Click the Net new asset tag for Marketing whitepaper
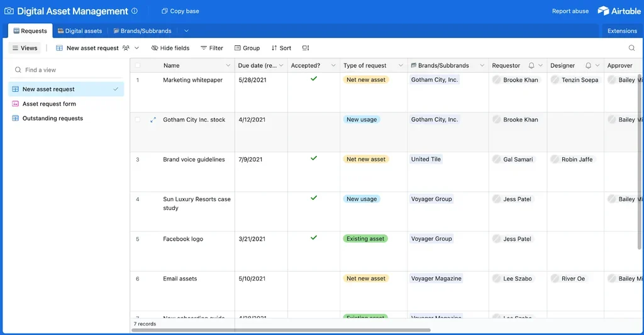The height and width of the screenshot is (335, 644). click(x=366, y=80)
